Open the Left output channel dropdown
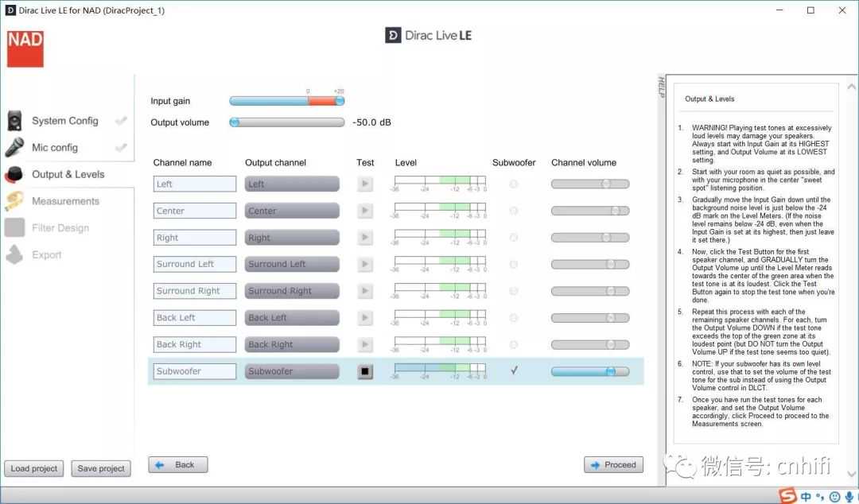This screenshot has width=859, height=504. (291, 184)
